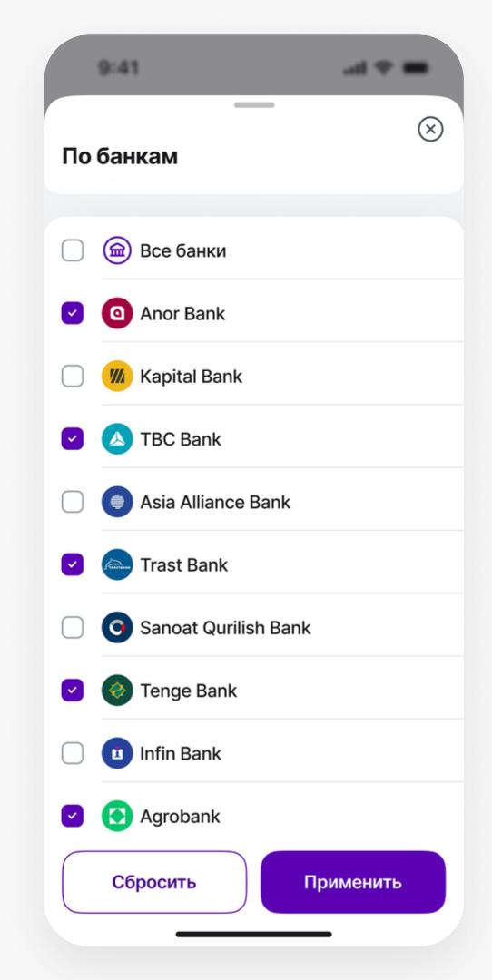Image resolution: width=492 pixels, height=980 pixels.
Task: Click the TBC Bank teal logo
Action: pos(117,439)
